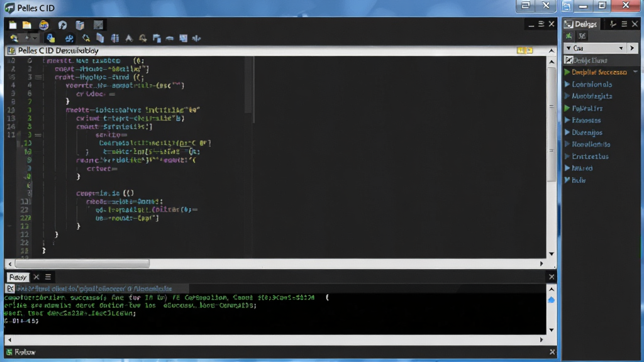This screenshot has height=362, width=644.
Task: Open the right panel options menu icon
Action: coord(624,25)
